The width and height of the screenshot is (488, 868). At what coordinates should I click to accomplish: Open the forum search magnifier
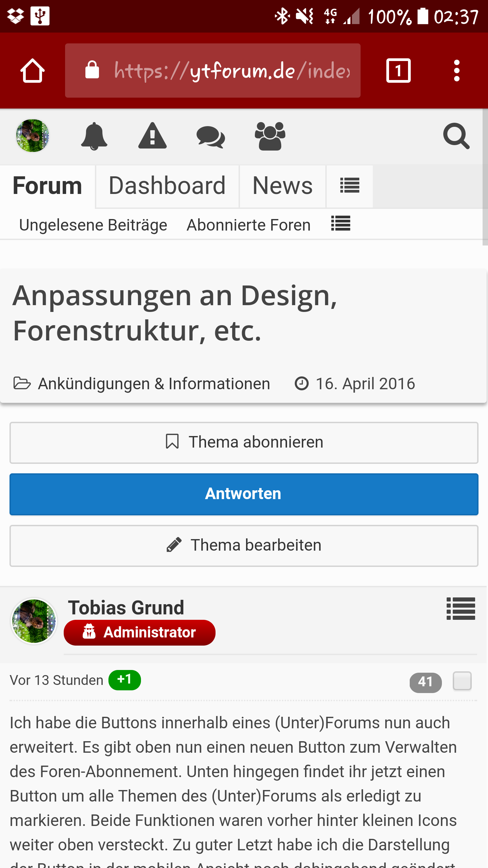456,136
